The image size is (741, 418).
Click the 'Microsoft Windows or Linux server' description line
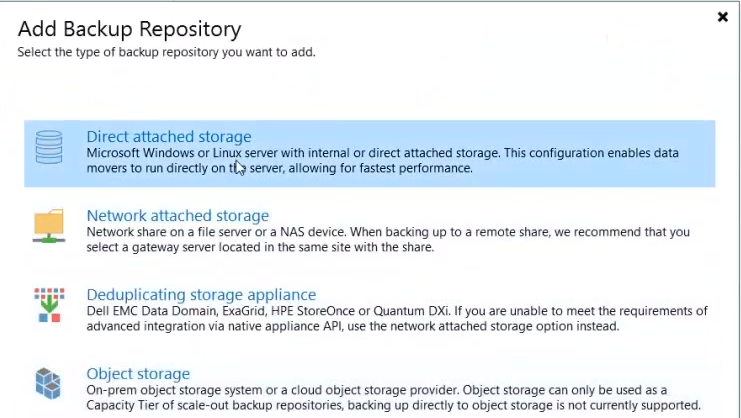click(382, 153)
